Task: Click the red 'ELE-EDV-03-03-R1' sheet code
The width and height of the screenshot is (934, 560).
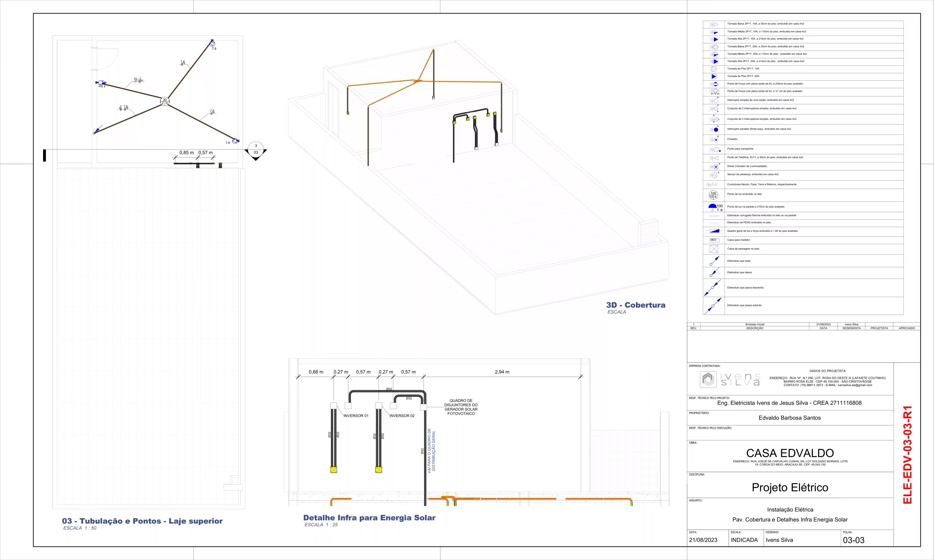Action: pyautogui.click(x=908, y=455)
